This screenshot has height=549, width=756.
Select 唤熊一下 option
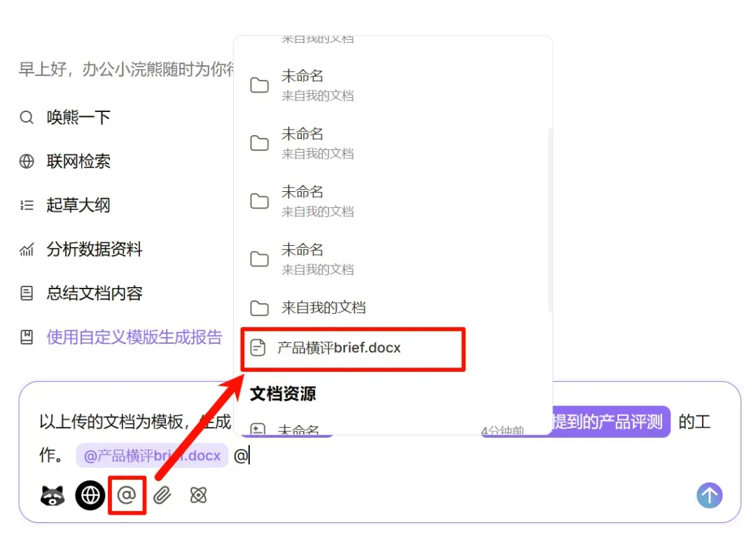[78, 117]
